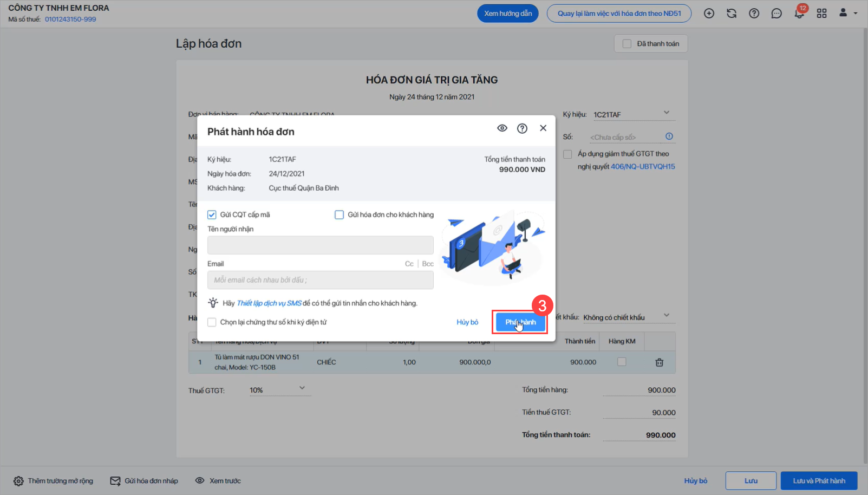Viewport: 868px width, 495px height.
Task: Click the Lưu button at bottom
Action: (751, 481)
